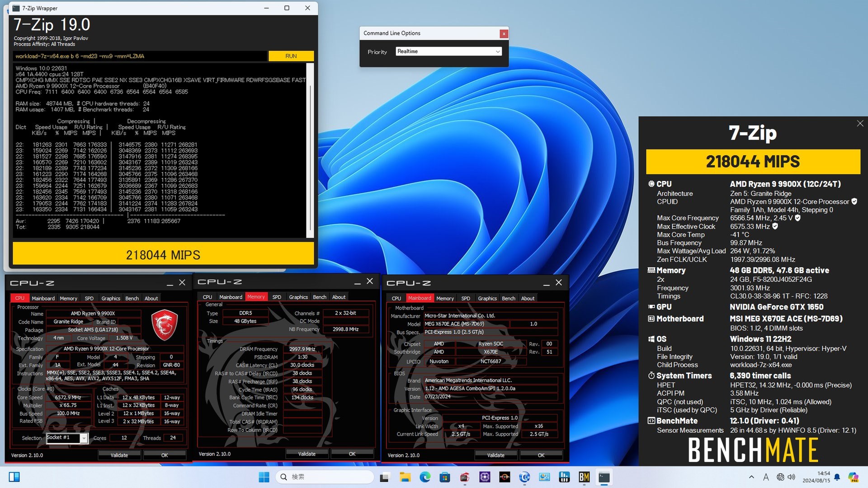This screenshot has height=488, width=868.
Task: Open the Memory tab in left CPU-Z window
Action: (68, 298)
